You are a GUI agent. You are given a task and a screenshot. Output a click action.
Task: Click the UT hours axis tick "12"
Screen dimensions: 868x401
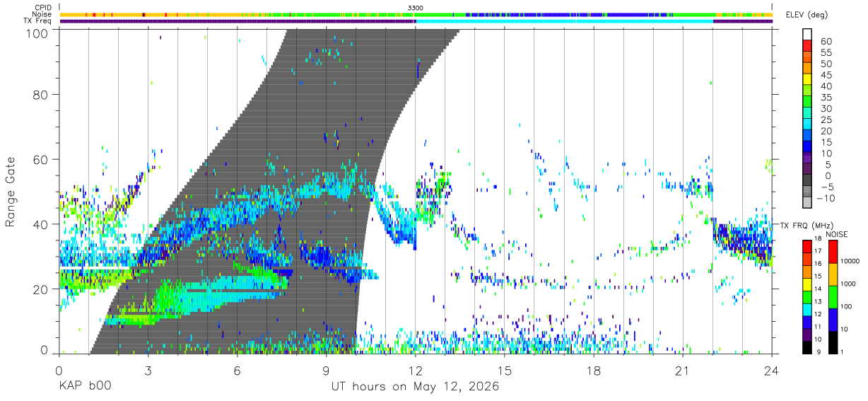tap(416, 371)
